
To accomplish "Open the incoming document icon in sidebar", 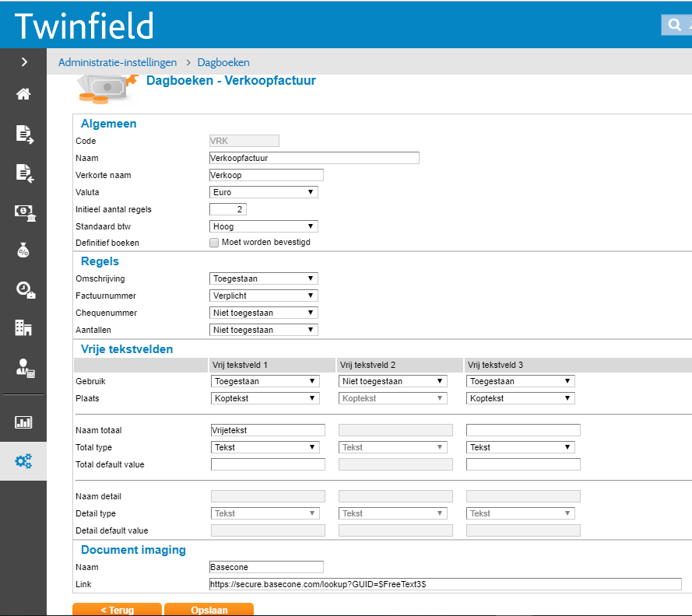I will click(23, 173).
